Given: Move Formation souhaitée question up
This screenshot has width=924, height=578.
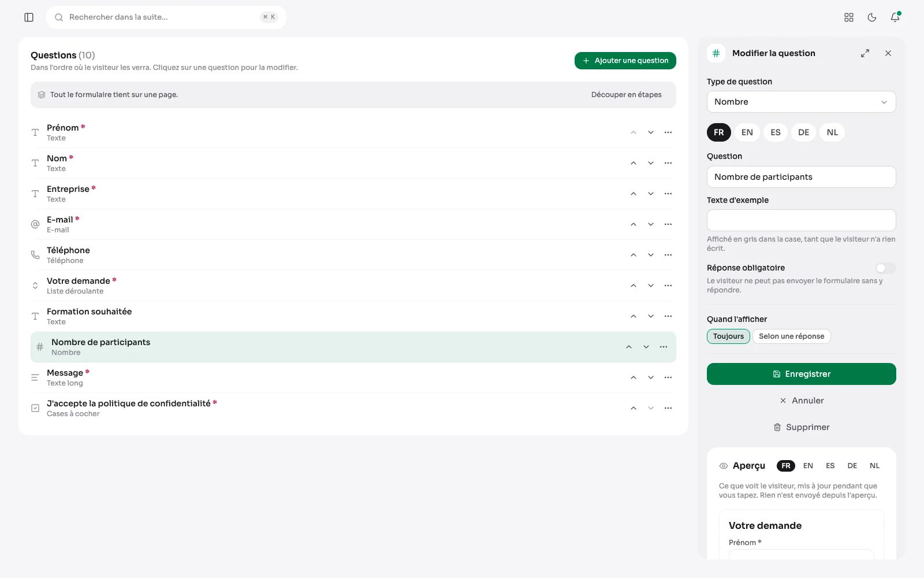Looking at the screenshot, I should pos(634,316).
